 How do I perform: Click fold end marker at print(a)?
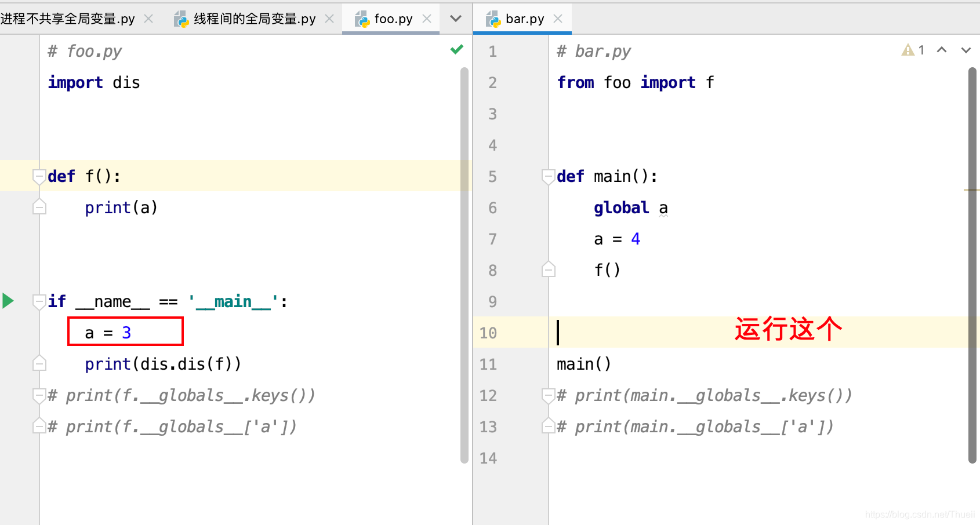tap(39, 207)
